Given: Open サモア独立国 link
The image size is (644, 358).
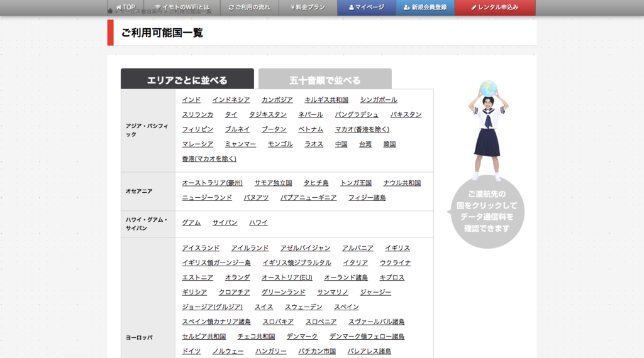Looking at the screenshot, I should 273,183.
